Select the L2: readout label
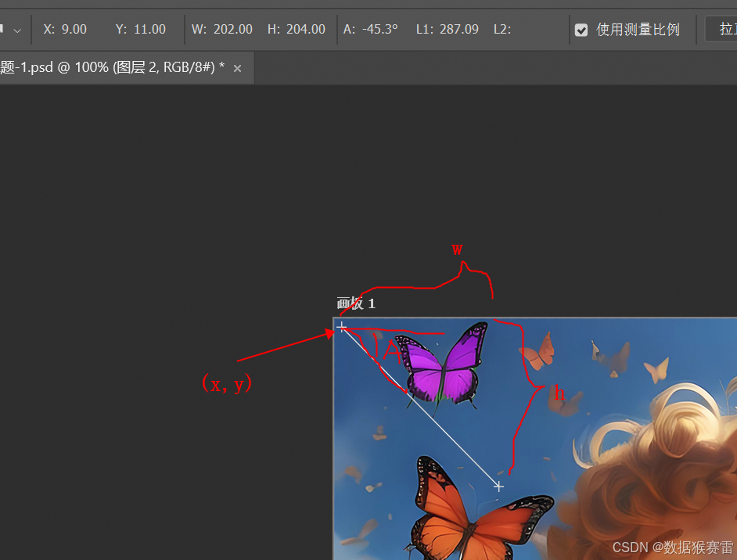Screen dimensions: 737x560 coord(502,29)
